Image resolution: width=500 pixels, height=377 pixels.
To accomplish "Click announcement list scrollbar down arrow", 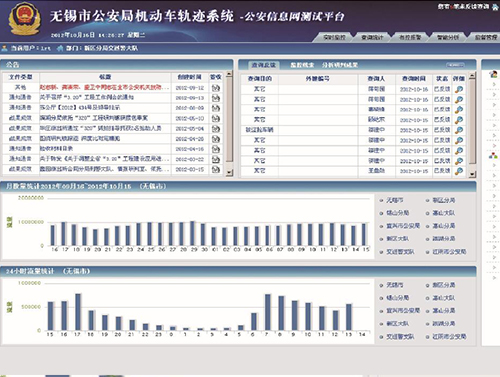I will (229, 172).
